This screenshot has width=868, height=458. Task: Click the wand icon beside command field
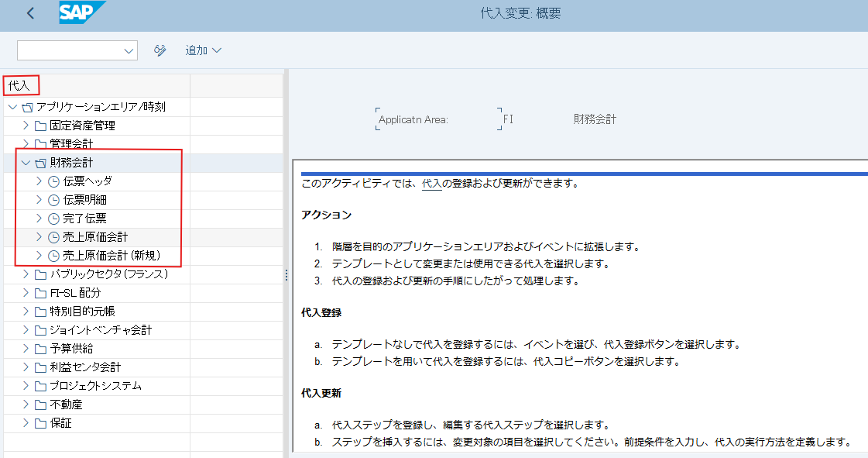[x=160, y=50]
